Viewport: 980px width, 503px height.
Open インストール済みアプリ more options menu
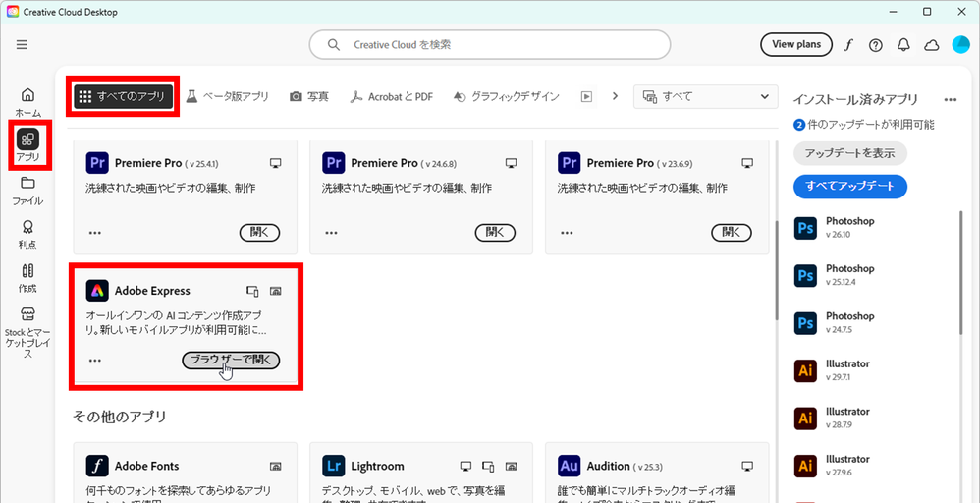[951, 99]
